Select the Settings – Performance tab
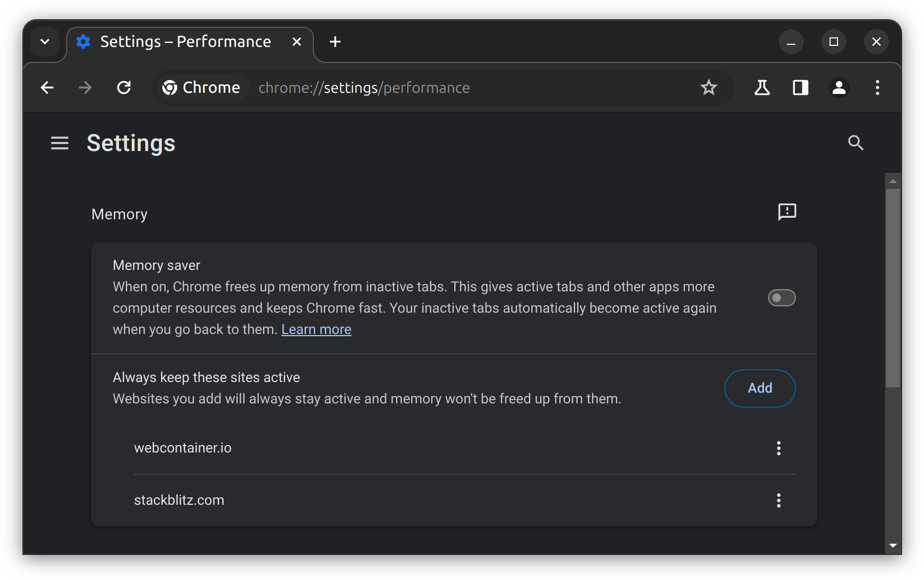This screenshot has height=580, width=924. point(185,42)
